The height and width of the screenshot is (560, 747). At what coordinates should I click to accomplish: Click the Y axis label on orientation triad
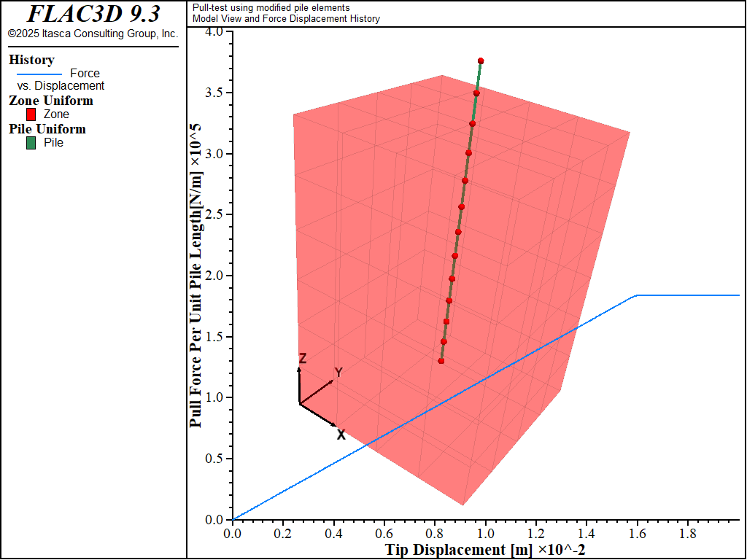click(x=338, y=373)
